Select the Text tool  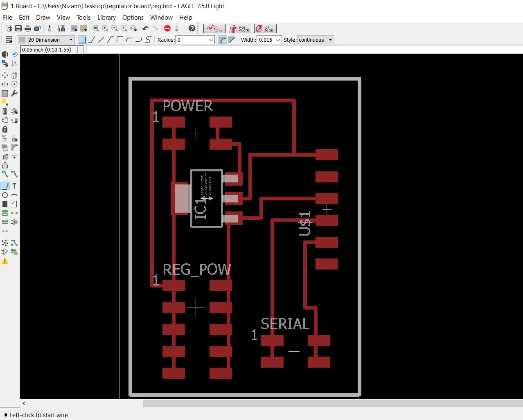tap(14, 186)
